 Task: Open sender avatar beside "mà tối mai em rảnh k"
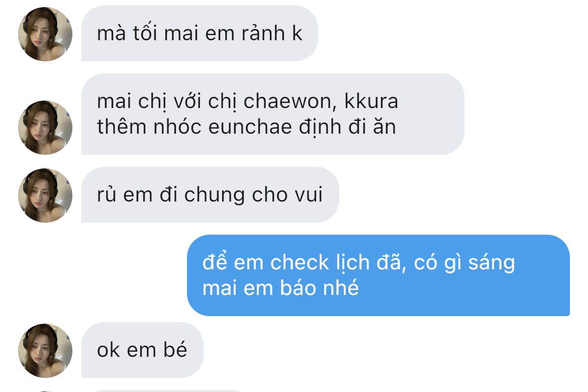point(45,34)
